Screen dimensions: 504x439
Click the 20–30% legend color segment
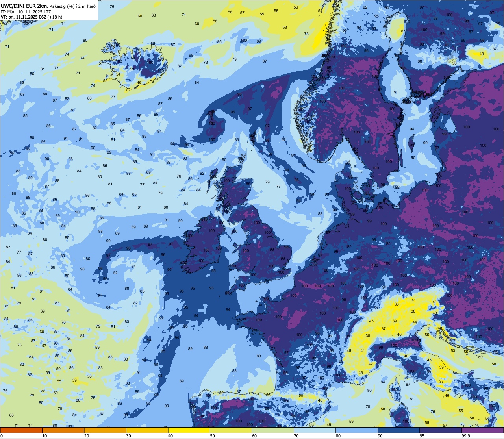105,430
